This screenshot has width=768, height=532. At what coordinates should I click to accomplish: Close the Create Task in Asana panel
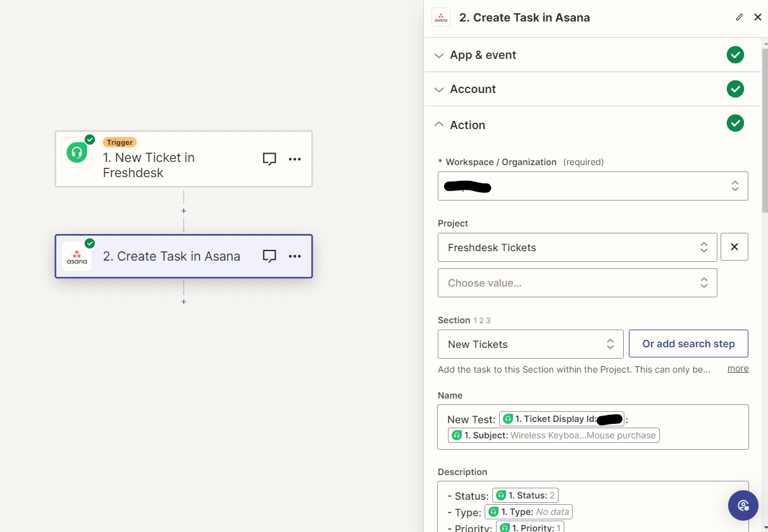[x=758, y=17]
